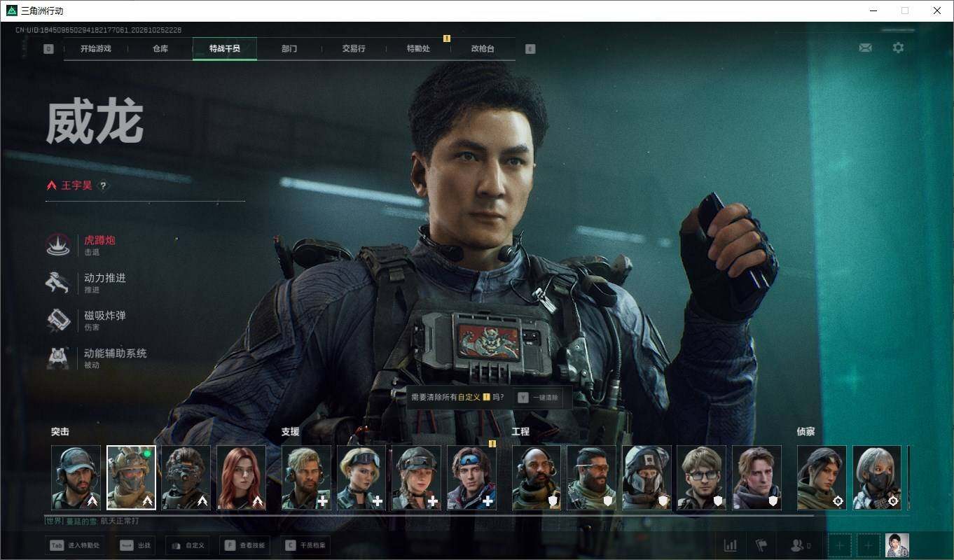This screenshot has width=954, height=560.
Task: Select the dark-haired female recon operator
Action: tap(822, 477)
